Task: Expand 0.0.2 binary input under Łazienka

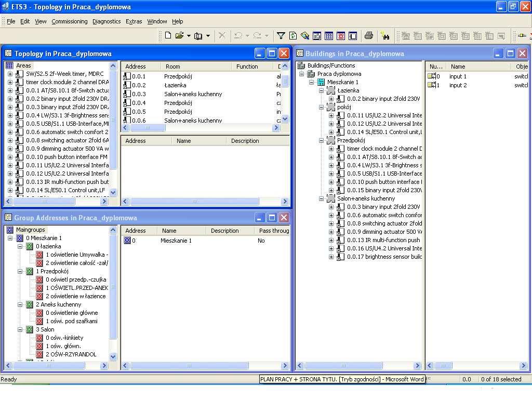Action: click(331, 99)
